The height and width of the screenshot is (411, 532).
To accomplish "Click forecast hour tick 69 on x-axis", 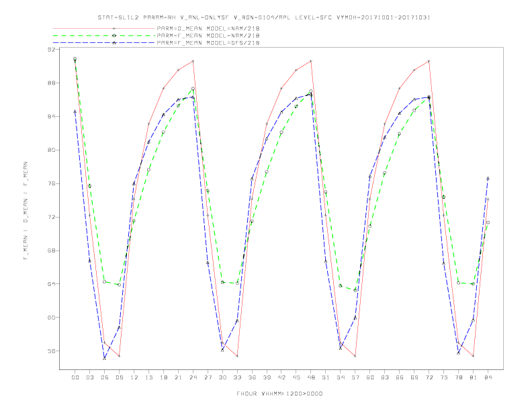I will click(x=414, y=377).
